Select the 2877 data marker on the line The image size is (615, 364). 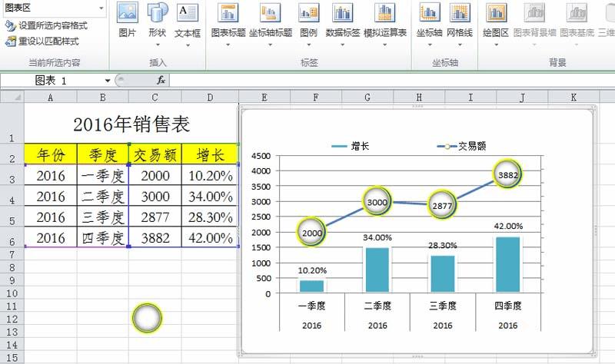[x=442, y=205]
